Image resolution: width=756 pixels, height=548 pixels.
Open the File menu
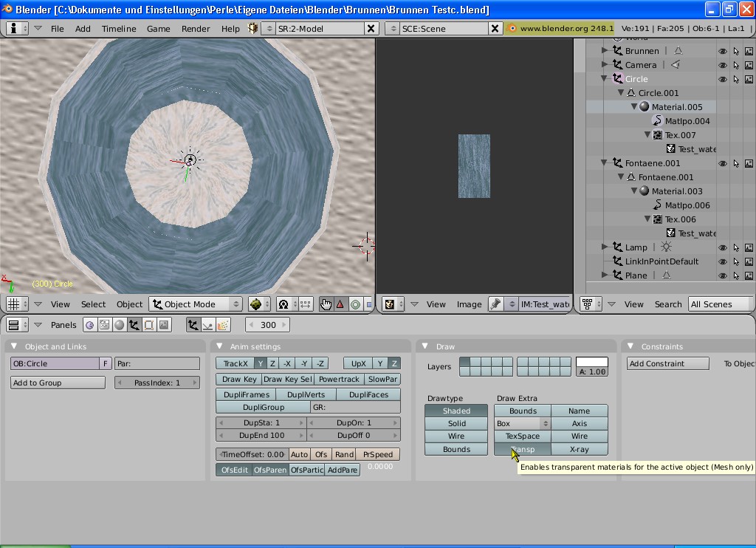[x=58, y=29]
